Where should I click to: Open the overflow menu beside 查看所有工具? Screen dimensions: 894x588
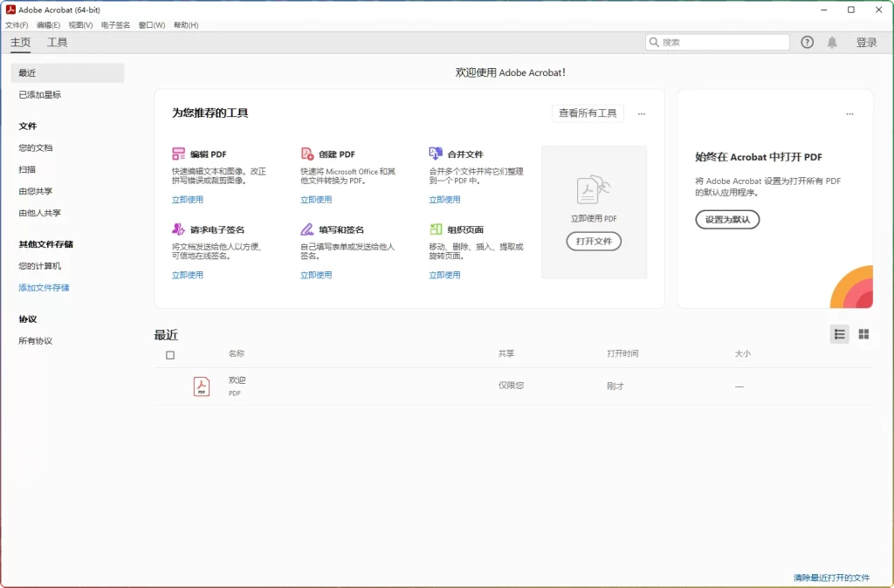coord(642,113)
